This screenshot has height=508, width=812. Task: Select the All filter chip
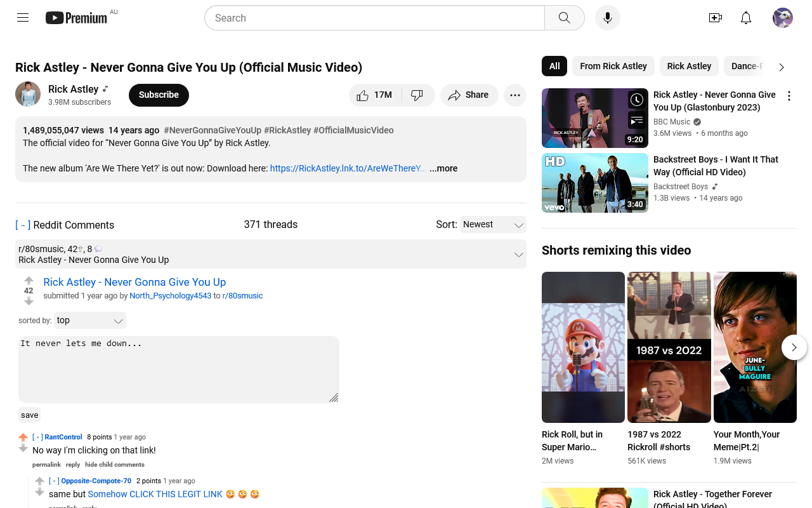554,66
